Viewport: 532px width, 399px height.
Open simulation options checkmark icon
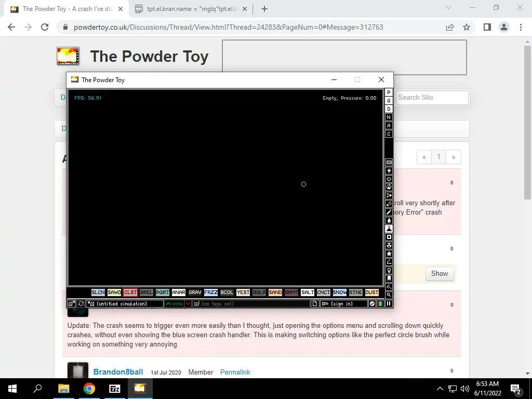pos(372,303)
